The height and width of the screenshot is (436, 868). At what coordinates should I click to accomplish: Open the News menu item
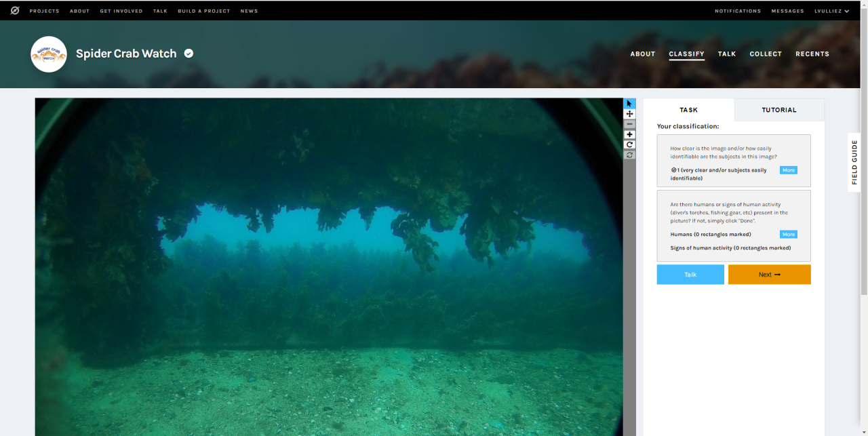point(249,11)
